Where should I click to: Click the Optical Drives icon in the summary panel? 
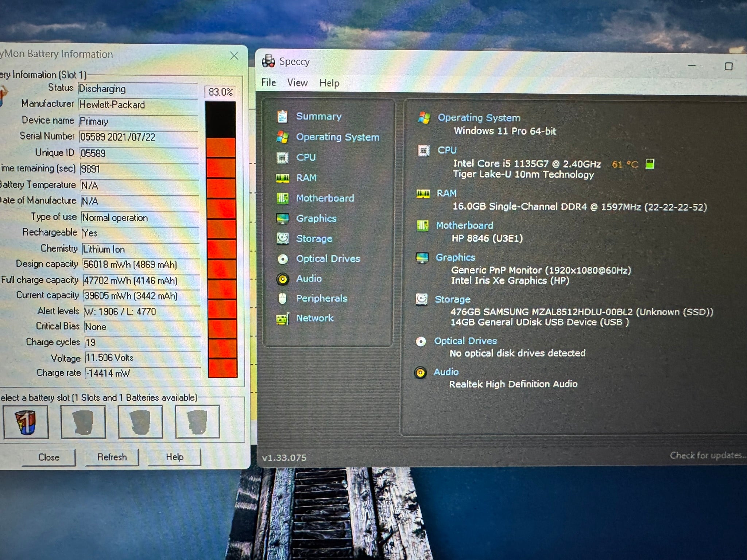click(421, 342)
